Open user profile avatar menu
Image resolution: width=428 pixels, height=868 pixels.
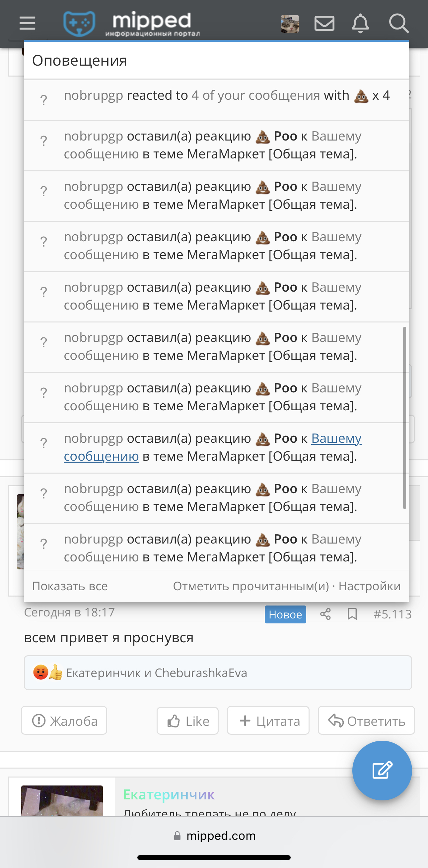coord(290,24)
